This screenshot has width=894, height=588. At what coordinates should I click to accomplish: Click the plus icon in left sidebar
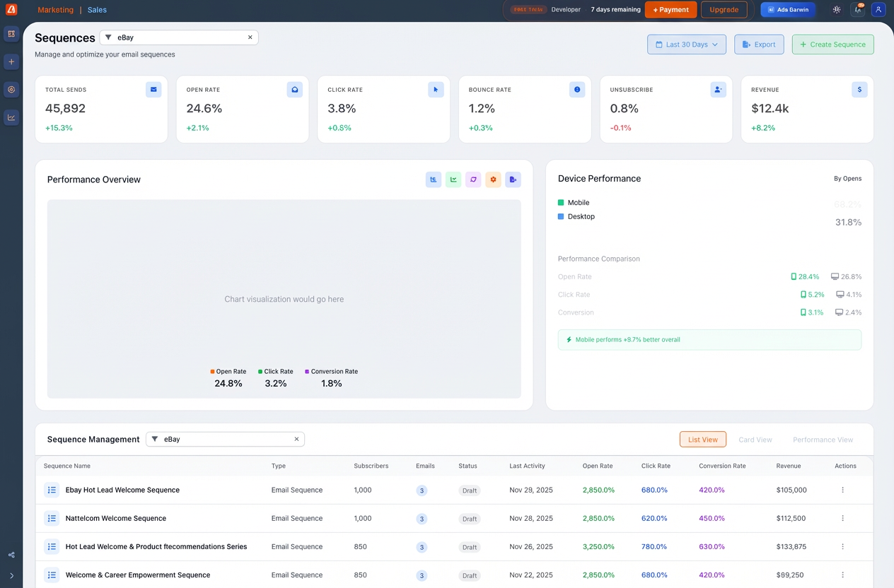tap(11, 62)
